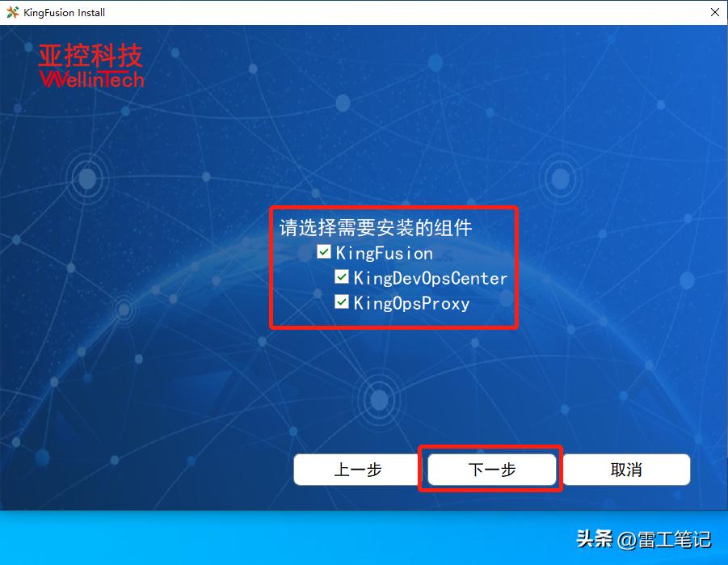The height and width of the screenshot is (565, 728).
Task: Click 上一步 to return to previous step
Action: [x=356, y=470]
